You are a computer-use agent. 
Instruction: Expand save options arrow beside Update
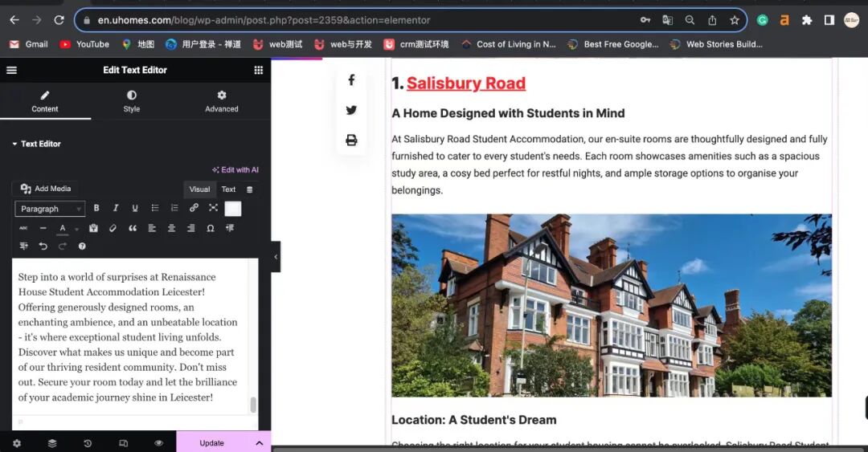click(x=259, y=443)
